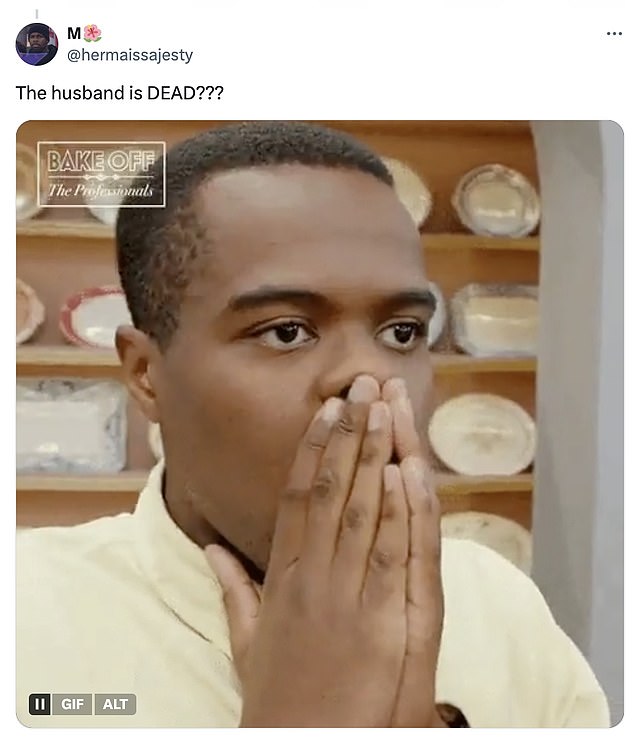
Task: Open the three-dot more options menu
Action: pyautogui.click(x=614, y=34)
